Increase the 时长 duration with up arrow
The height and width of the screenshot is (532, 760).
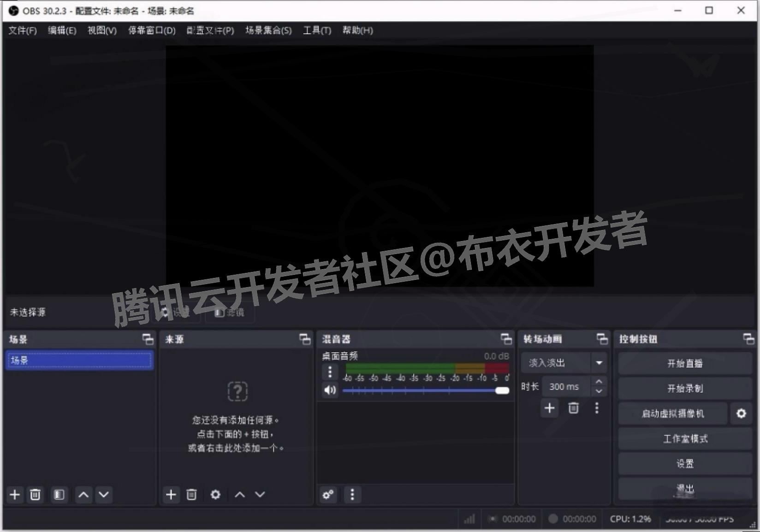(599, 382)
